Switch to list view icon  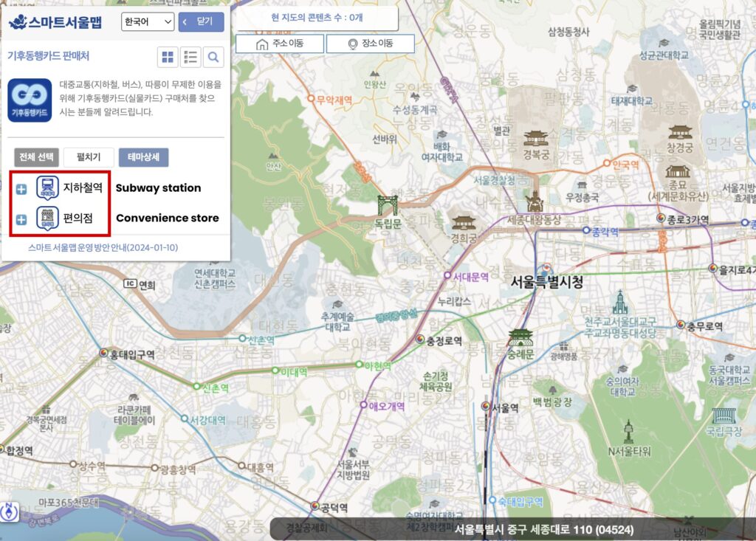(190, 58)
